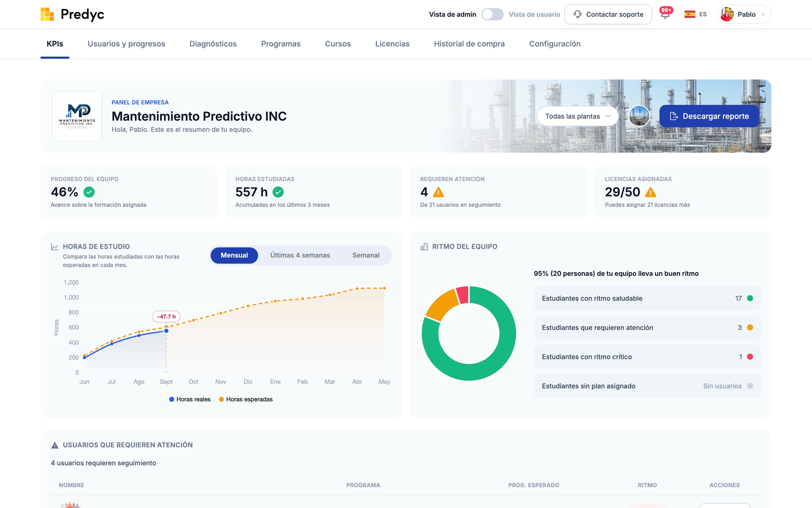Click the warning triangle beside Usuarios que Requieren Atención
Image resolution: width=812 pixels, height=508 pixels.
click(x=55, y=445)
